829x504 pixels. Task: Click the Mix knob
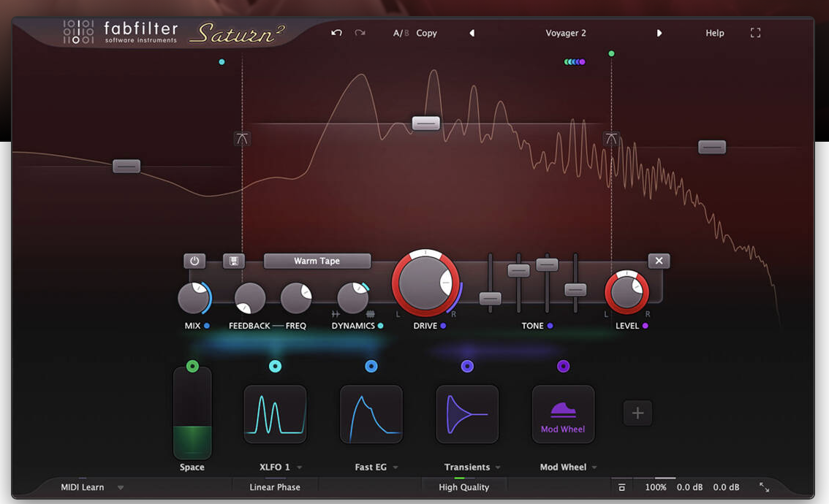coord(194,299)
